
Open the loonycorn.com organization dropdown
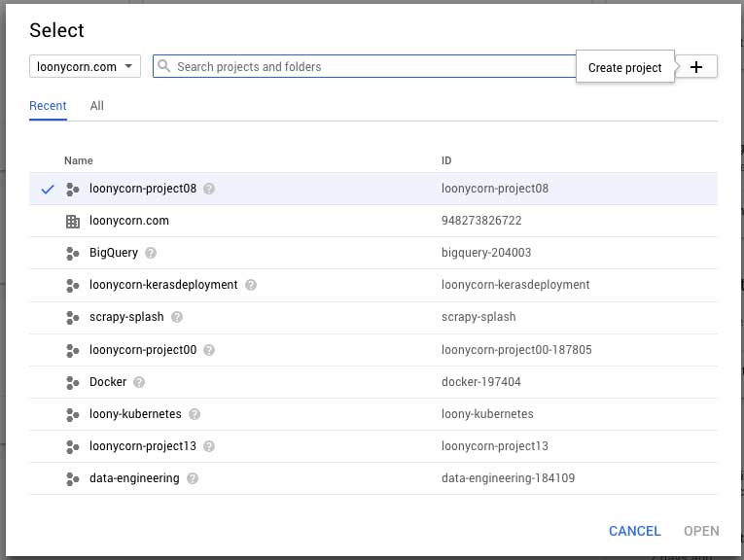click(x=85, y=67)
